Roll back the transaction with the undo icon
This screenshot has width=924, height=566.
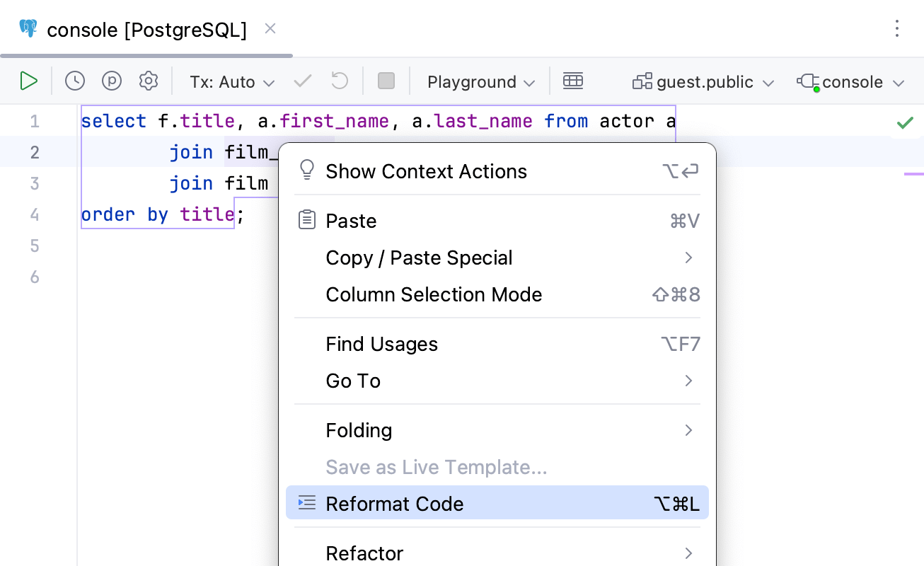tap(339, 81)
